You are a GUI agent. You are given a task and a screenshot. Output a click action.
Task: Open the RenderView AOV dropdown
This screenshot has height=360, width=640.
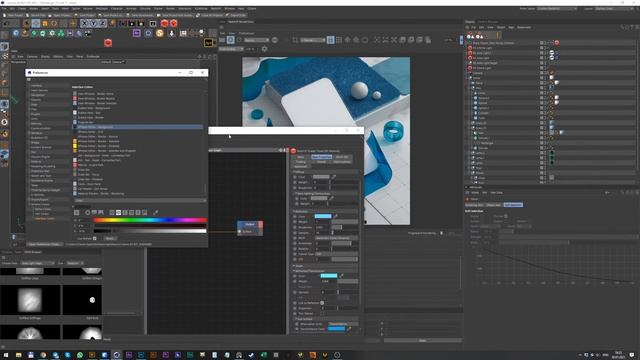256,40
